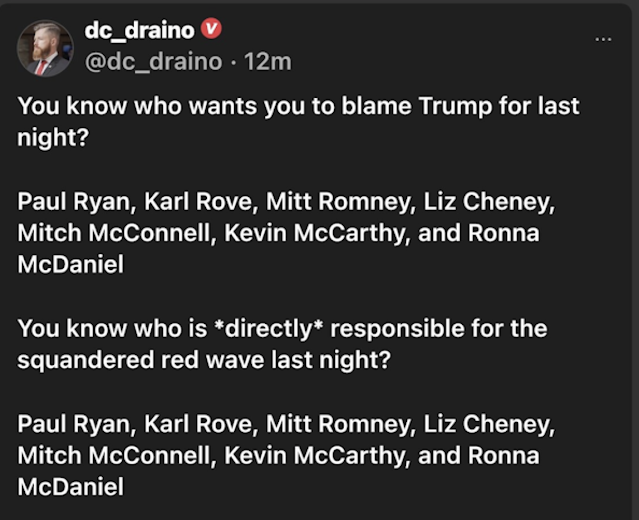The height and width of the screenshot is (520, 639).
Task: Click Ronna in the second names list
Action: pyautogui.click(x=503, y=456)
